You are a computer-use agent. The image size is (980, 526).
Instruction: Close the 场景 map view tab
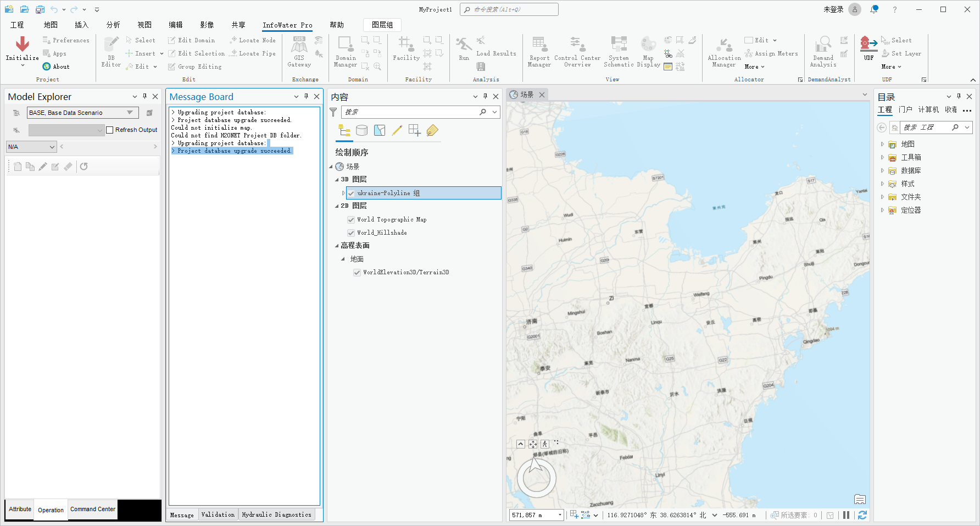(x=542, y=95)
